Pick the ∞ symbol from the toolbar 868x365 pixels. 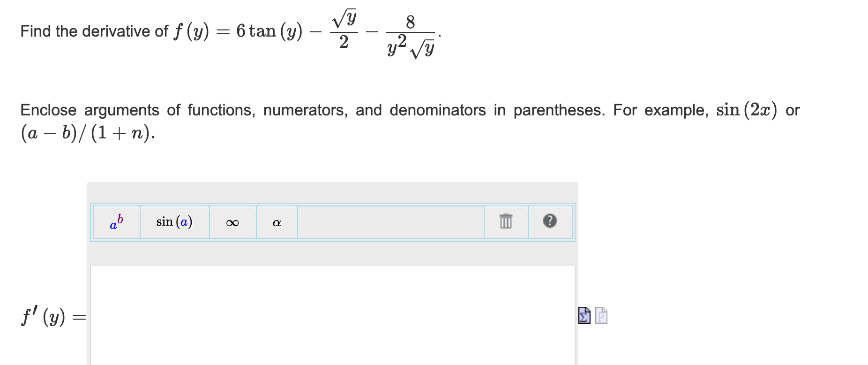coord(233,223)
